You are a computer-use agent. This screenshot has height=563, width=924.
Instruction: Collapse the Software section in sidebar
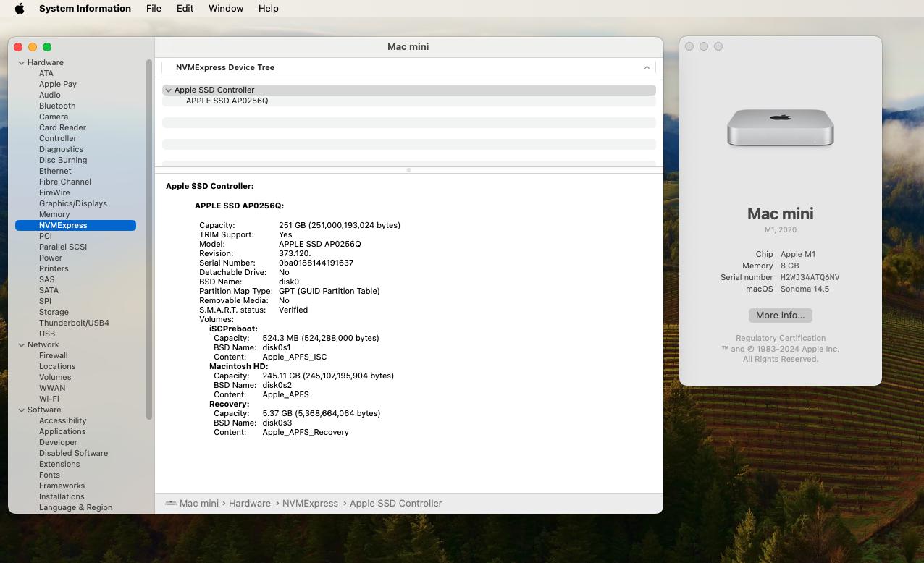click(22, 410)
